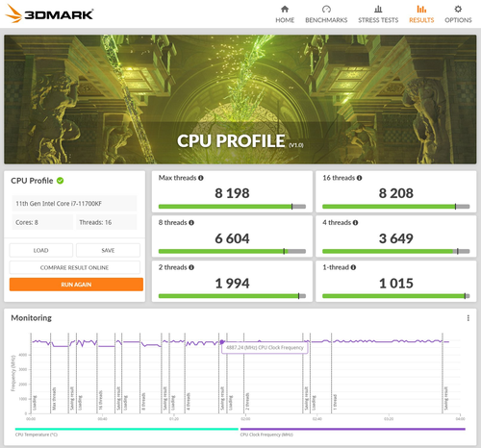This screenshot has height=448, width=481.
Task: Open the Benchmarks tab
Action: pyautogui.click(x=326, y=14)
